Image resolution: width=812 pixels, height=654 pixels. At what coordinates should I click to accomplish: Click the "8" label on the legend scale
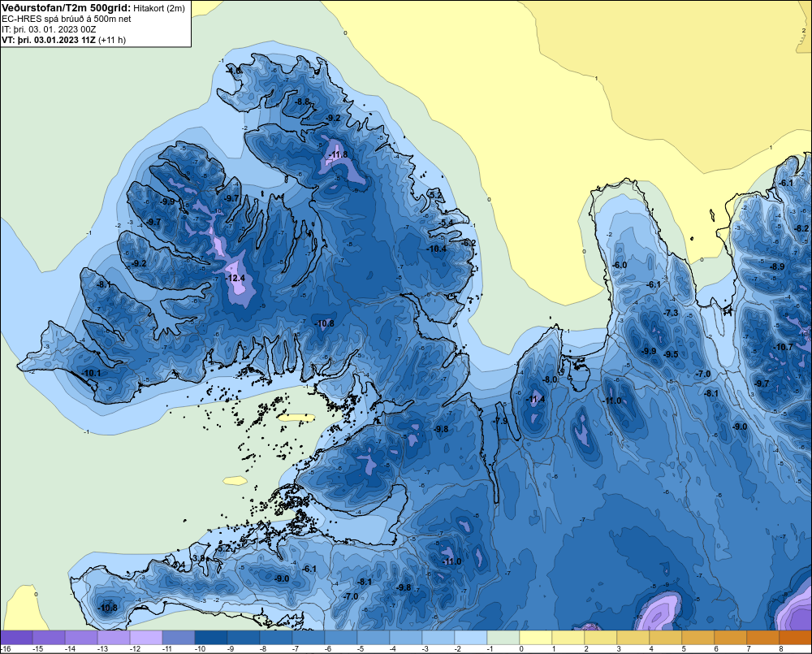pos(781,649)
